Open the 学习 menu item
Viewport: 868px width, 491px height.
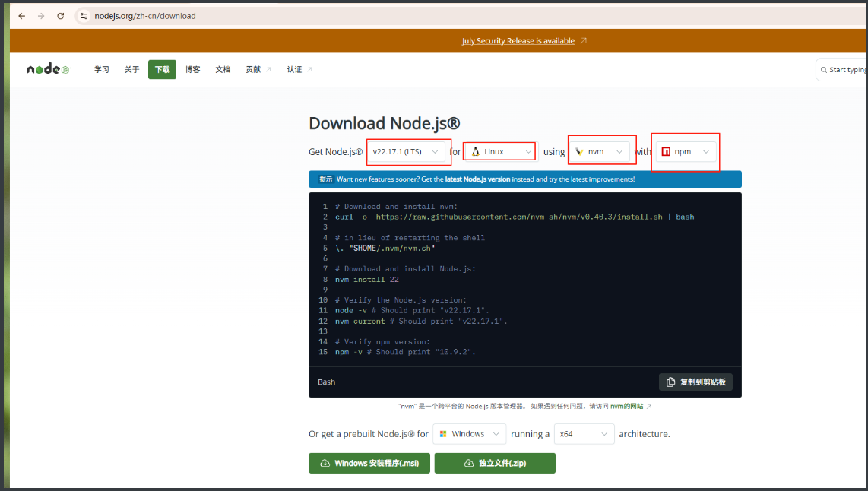tap(101, 69)
